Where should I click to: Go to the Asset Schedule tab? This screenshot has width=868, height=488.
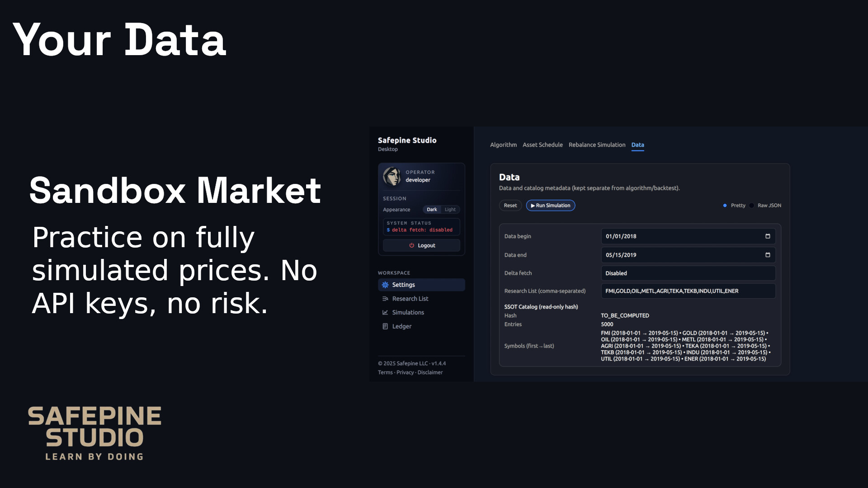(x=542, y=145)
